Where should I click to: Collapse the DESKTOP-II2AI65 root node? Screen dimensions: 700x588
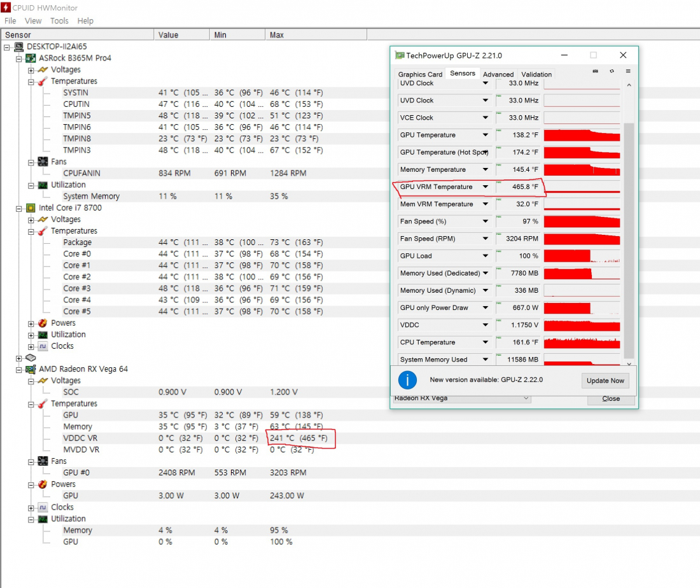7,47
